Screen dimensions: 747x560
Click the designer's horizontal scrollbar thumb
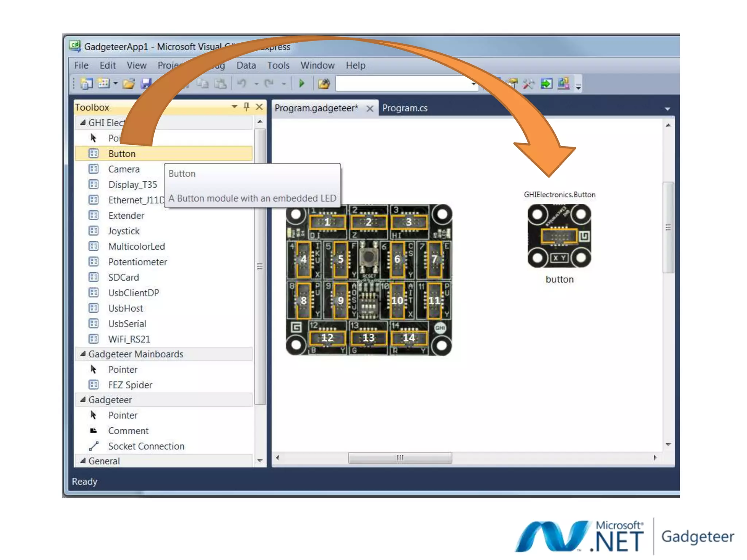400,458
